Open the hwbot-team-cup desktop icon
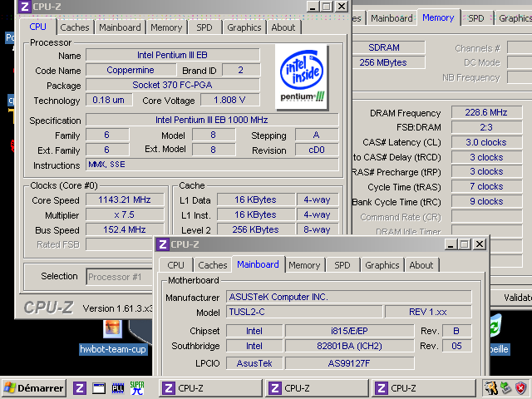Viewport: 532px width, 399px height. point(112,337)
